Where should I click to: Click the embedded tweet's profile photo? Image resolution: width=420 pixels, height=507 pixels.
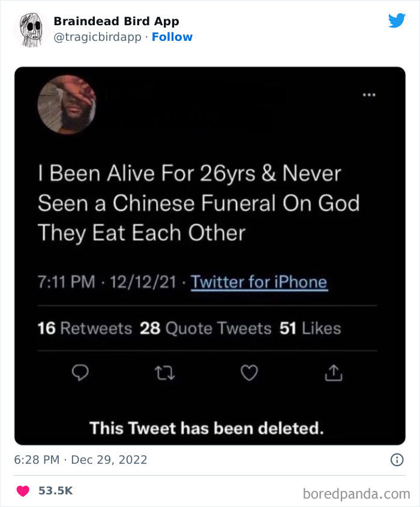67,105
